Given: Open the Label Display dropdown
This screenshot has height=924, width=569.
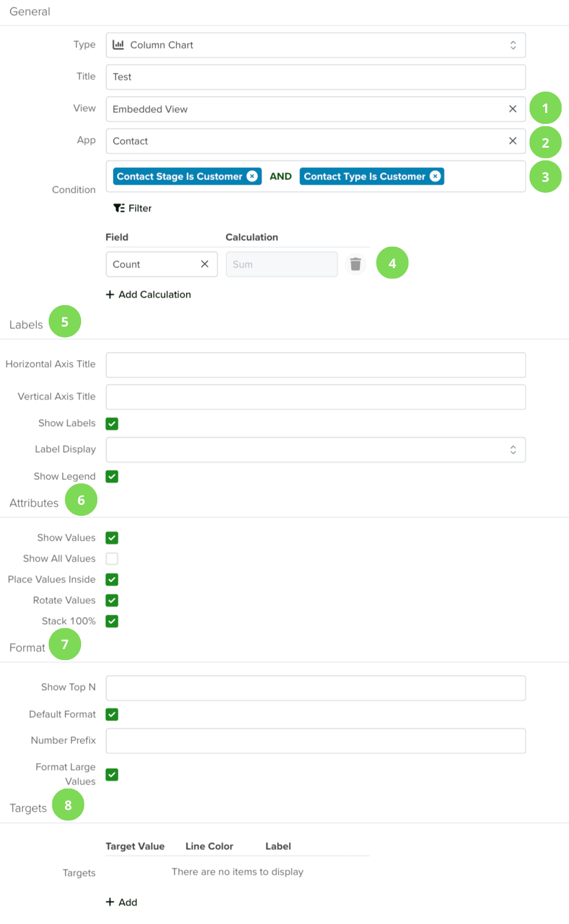Looking at the screenshot, I should point(316,450).
